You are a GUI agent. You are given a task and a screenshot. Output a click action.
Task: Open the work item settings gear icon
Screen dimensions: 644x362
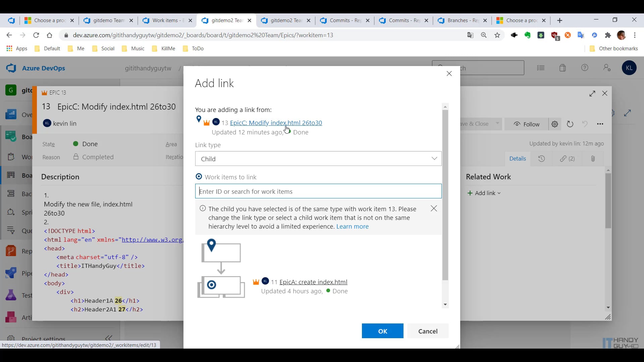click(555, 124)
